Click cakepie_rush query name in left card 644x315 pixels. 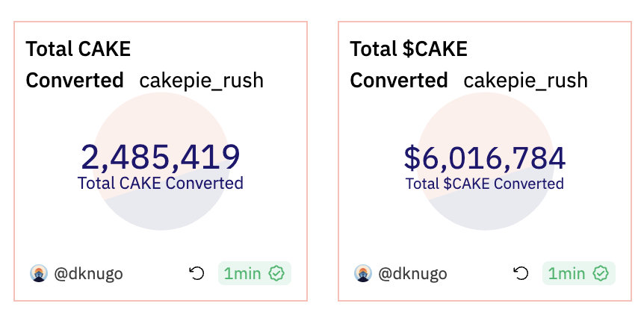(x=201, y=80)
